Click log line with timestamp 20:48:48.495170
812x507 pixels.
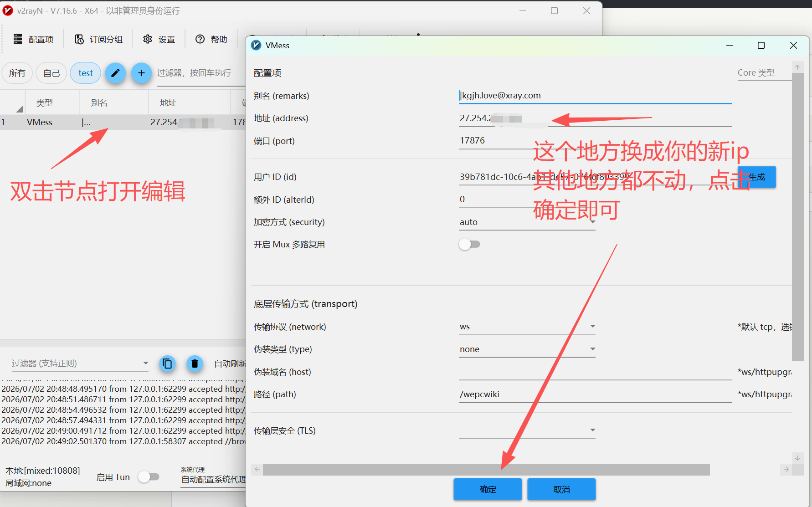(x=123, y=389)
